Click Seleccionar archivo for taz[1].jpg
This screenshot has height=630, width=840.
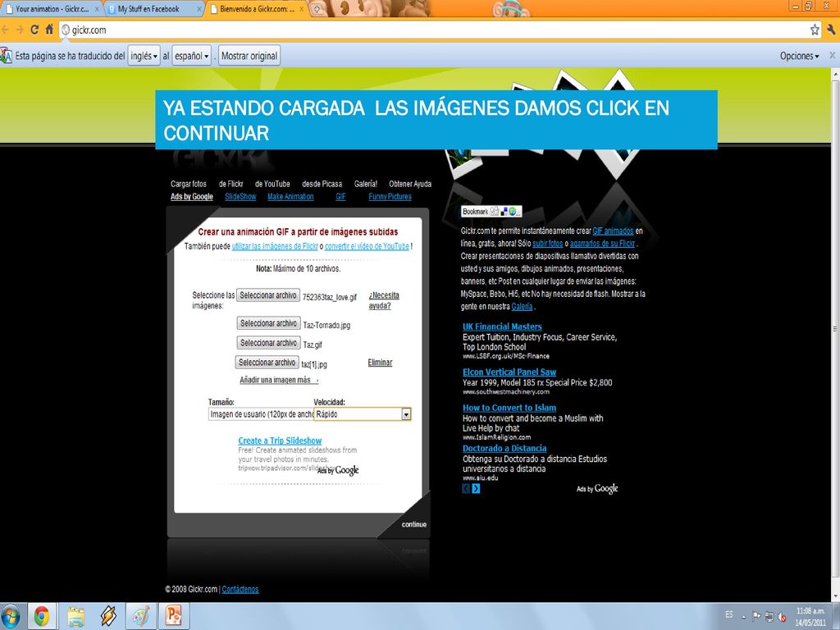(x=267, y=362)
